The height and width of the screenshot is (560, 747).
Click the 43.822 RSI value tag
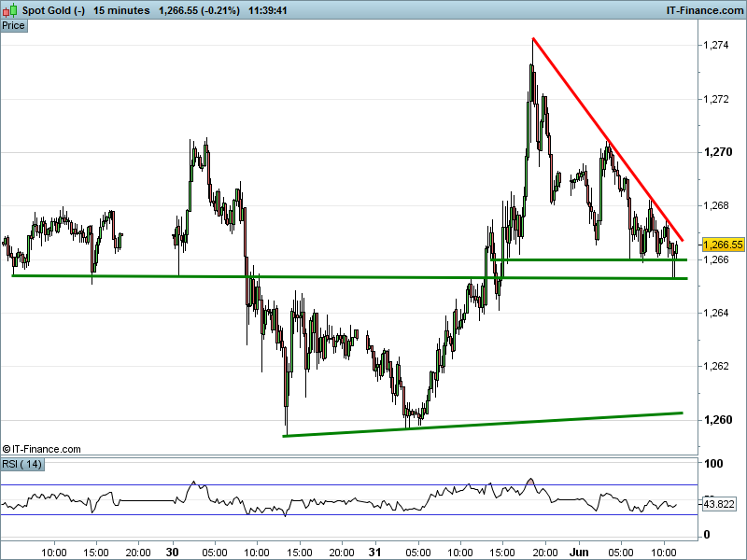coord(719,504)
